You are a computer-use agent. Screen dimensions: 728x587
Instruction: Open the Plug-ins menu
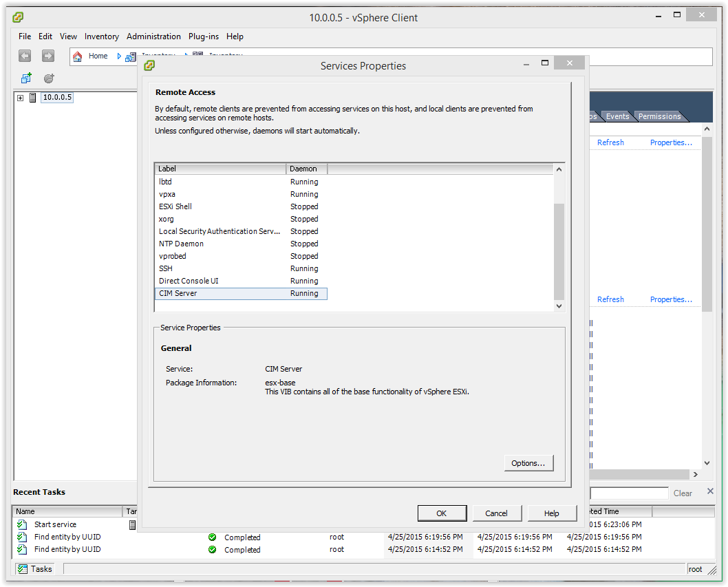coord(204,36)
